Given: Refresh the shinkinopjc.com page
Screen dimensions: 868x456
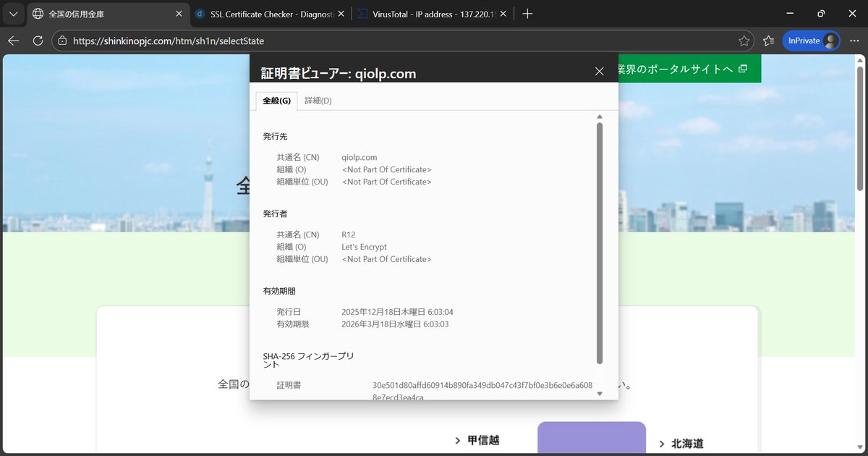Looking at the screenshot, I should click(38, 41).
